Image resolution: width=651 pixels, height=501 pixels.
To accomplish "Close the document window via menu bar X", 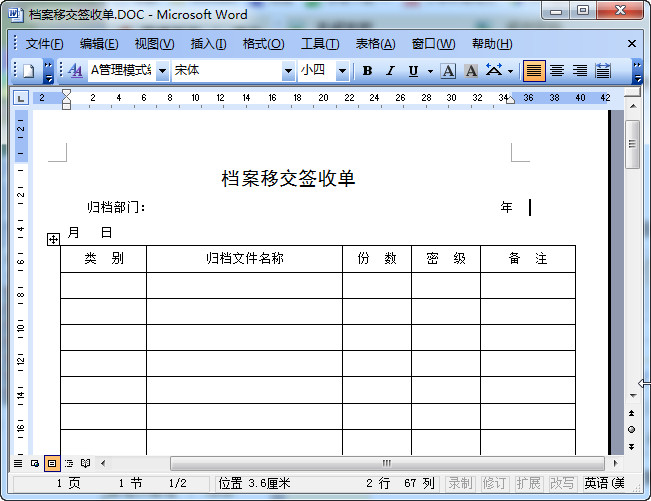I will pyautogui.click(x=632, y=44).
